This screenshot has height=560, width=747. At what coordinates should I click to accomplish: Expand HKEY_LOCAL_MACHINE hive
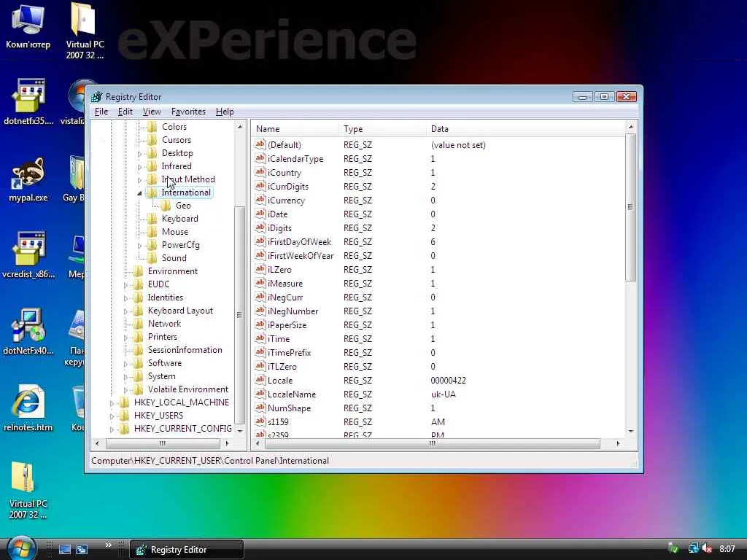[112, 402]
